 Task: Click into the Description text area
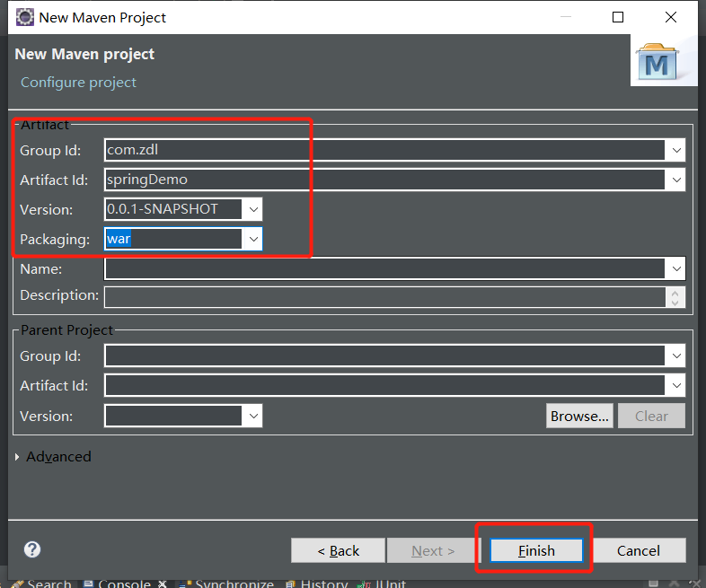tap(385, 297)
